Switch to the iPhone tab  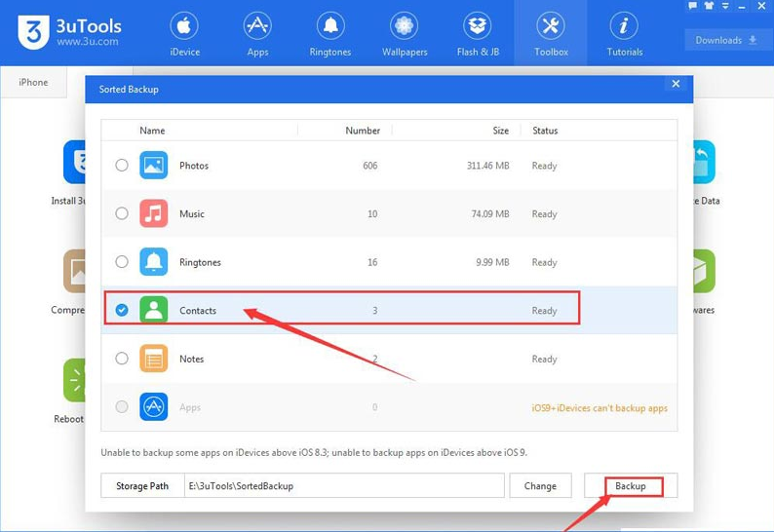(x=33, y=83)
